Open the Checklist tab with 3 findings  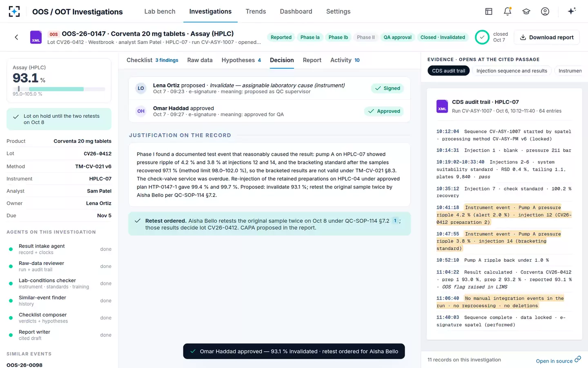152,60
